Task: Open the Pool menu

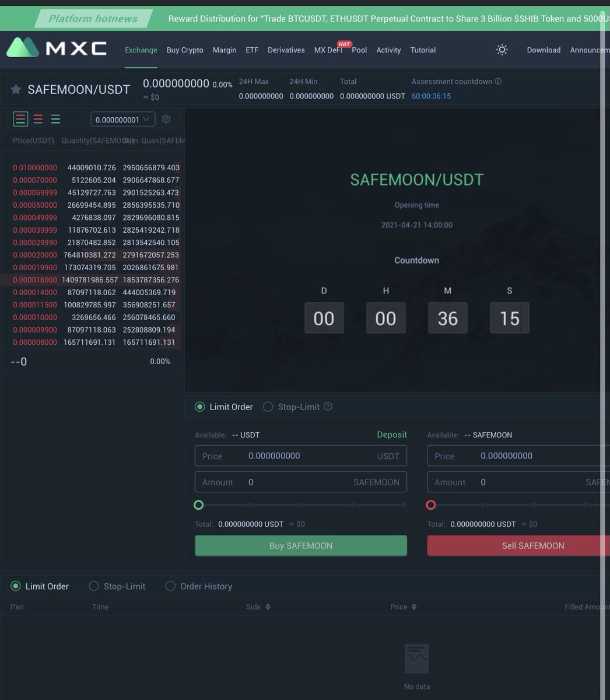Action: tap(360, 50)
